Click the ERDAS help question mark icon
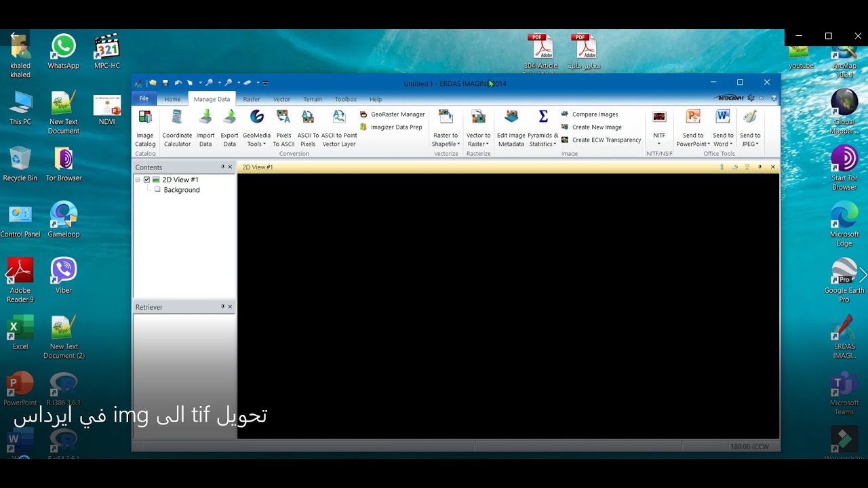868x488 pixels. coord(774,98)
